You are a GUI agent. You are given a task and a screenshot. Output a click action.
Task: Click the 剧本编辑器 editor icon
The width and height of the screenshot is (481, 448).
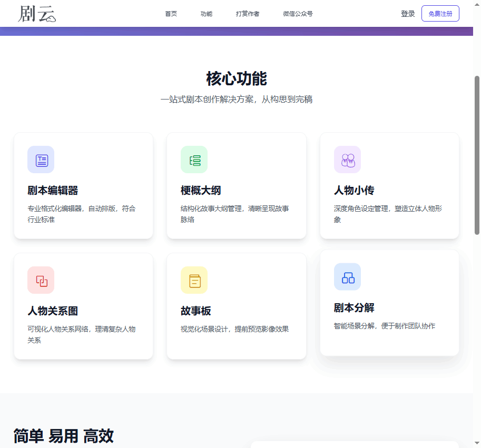(41, 160)
